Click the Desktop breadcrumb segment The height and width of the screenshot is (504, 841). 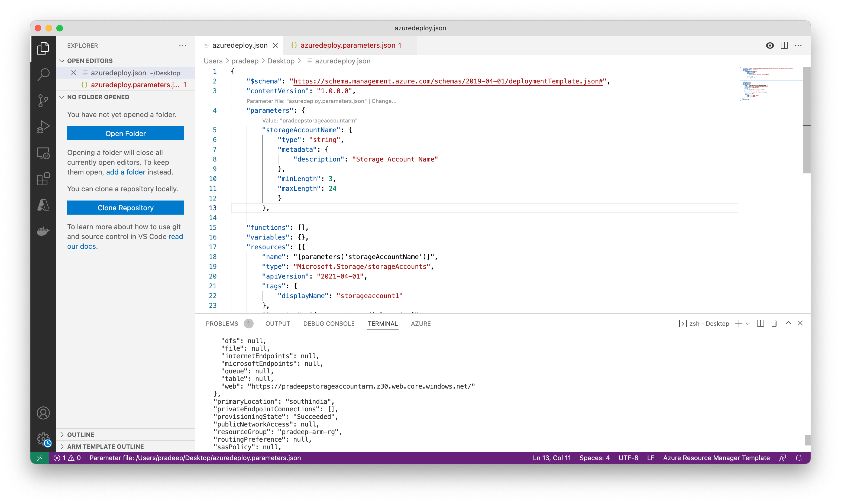[281, 61]
